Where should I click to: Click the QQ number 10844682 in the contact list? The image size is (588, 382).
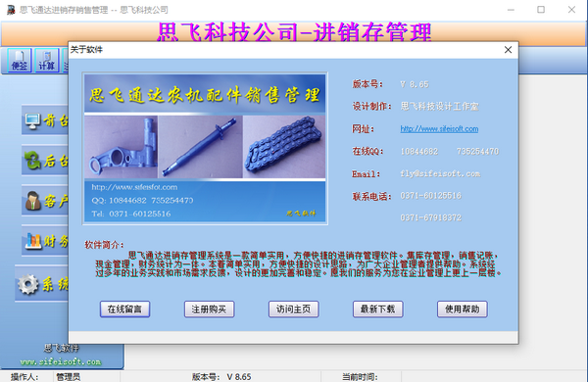coord(418,152)
